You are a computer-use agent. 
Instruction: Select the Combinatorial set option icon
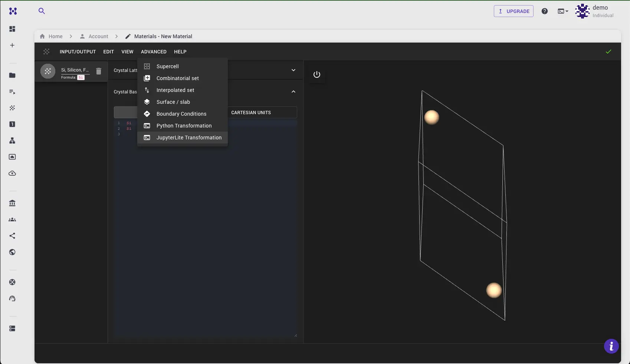[x=147, y=78]
